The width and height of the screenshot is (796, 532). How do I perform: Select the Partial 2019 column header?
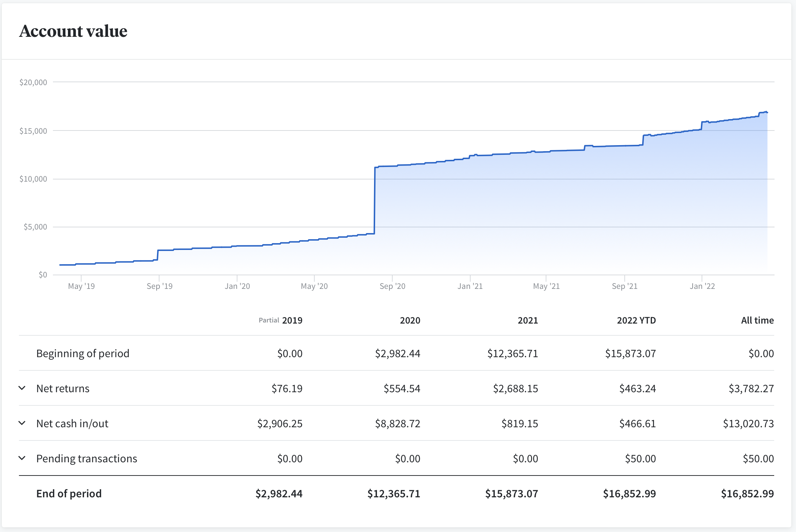(281, 320)
